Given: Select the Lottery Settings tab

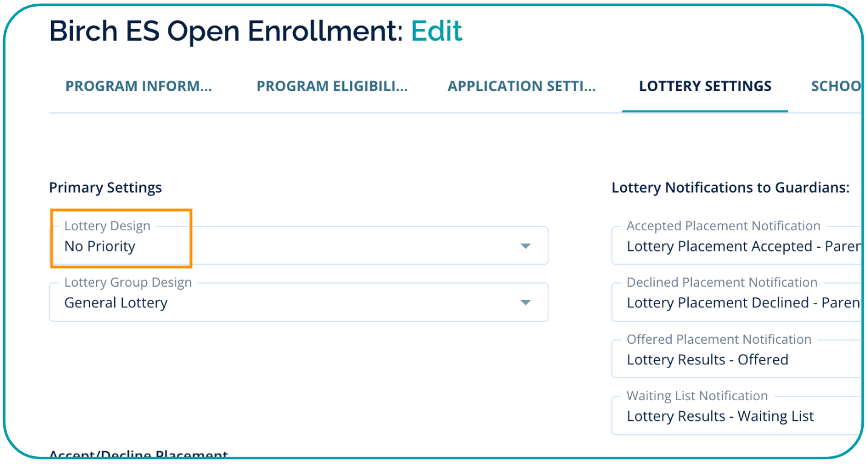Looking at the screenshot, I should click(705, 86).
